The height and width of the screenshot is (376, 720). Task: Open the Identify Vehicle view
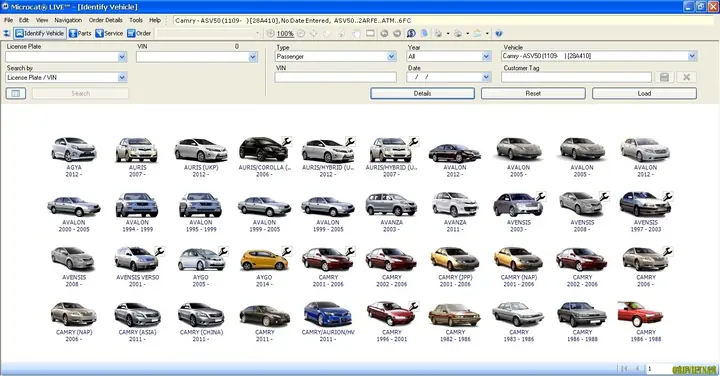[x=39, y=34]
